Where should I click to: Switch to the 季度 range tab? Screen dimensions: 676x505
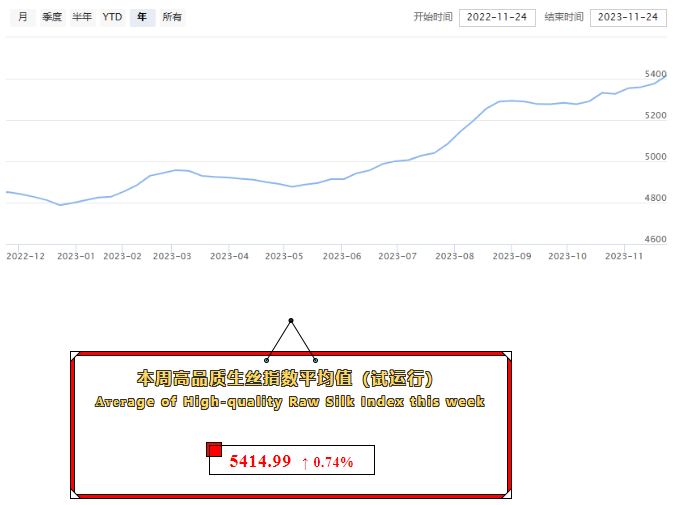coord(52,17)
